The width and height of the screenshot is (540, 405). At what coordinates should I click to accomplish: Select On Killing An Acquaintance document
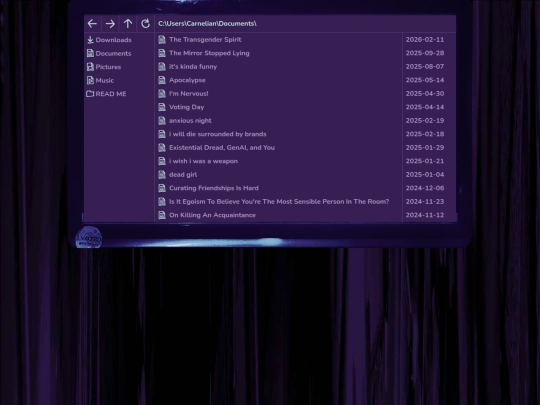click(212, 215)
